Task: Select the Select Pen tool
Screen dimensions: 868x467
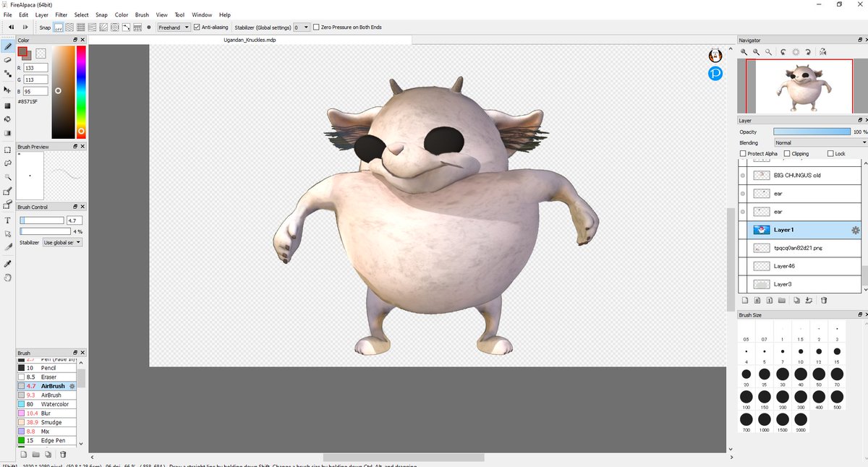Action: [7, 192]
